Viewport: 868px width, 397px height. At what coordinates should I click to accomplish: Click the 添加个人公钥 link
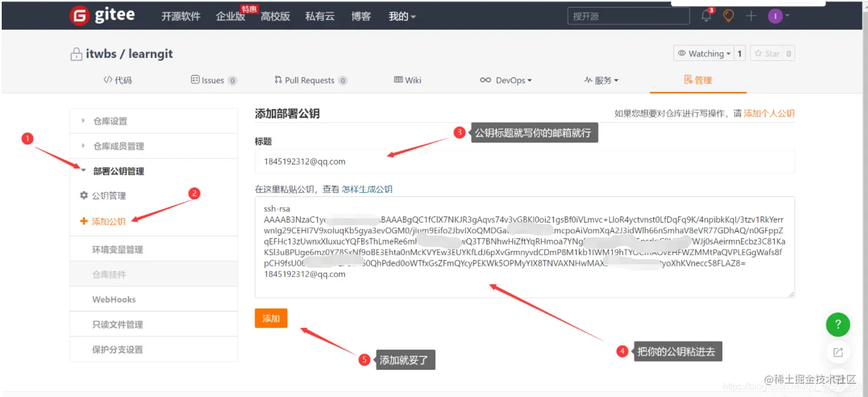pyautogui.click(x=769, y=114)
